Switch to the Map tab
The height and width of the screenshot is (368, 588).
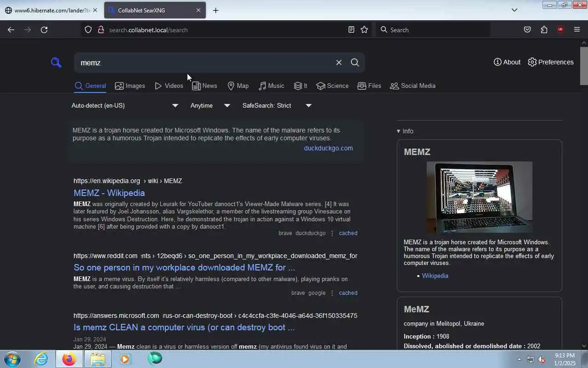click(238, 86)
